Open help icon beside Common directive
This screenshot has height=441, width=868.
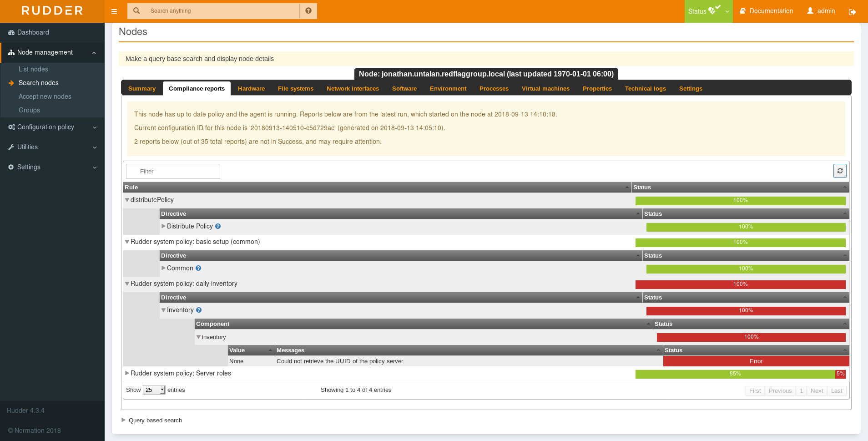point(198,268)
